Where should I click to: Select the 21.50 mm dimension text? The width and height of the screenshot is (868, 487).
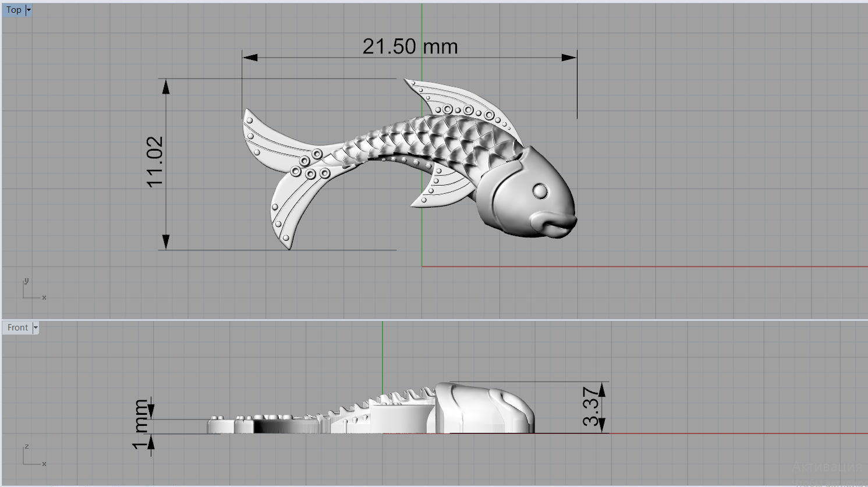coord(410,47)
